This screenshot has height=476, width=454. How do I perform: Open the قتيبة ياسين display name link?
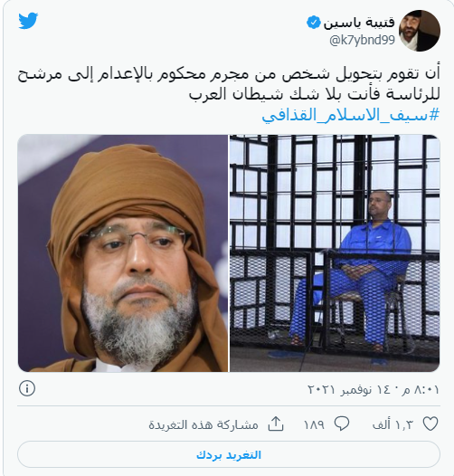(x=359, y=23)
